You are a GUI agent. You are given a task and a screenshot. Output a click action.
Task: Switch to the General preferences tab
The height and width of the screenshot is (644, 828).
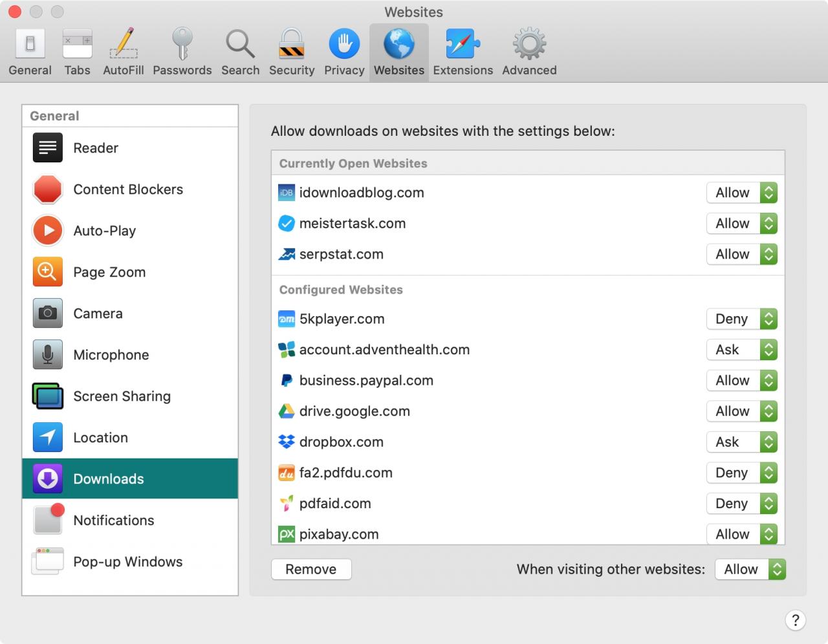click(30, 52)
